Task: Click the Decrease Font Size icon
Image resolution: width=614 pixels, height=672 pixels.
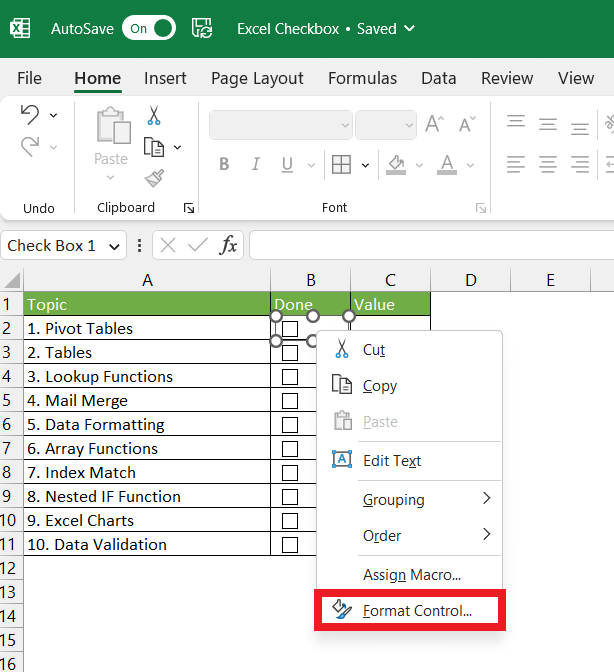Action: [467, 124]
